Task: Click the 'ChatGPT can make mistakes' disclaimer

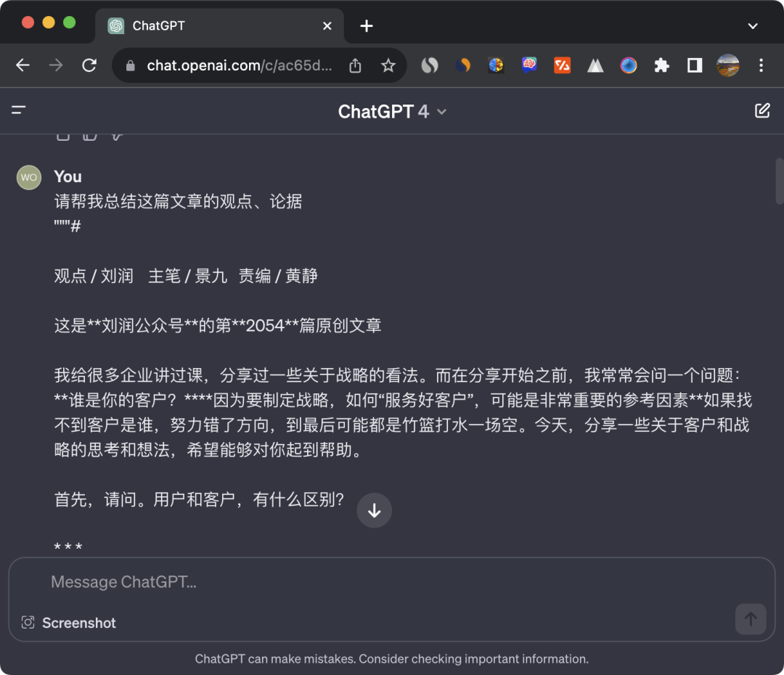Action: pos(391,659)
